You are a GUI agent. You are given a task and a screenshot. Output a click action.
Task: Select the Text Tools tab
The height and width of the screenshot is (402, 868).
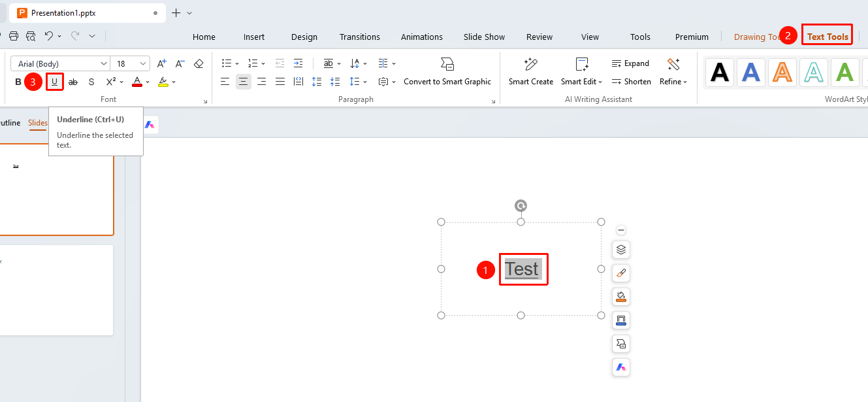point(828,37)
